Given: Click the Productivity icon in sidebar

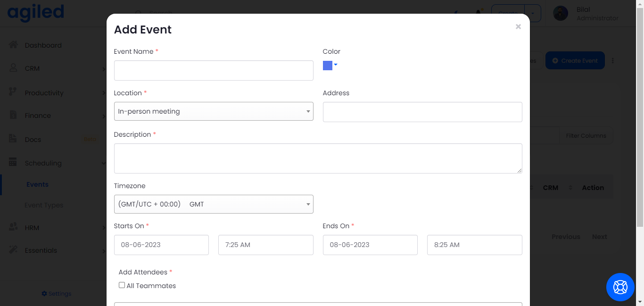Looking at the screenshot, I should tap(13, 92).
